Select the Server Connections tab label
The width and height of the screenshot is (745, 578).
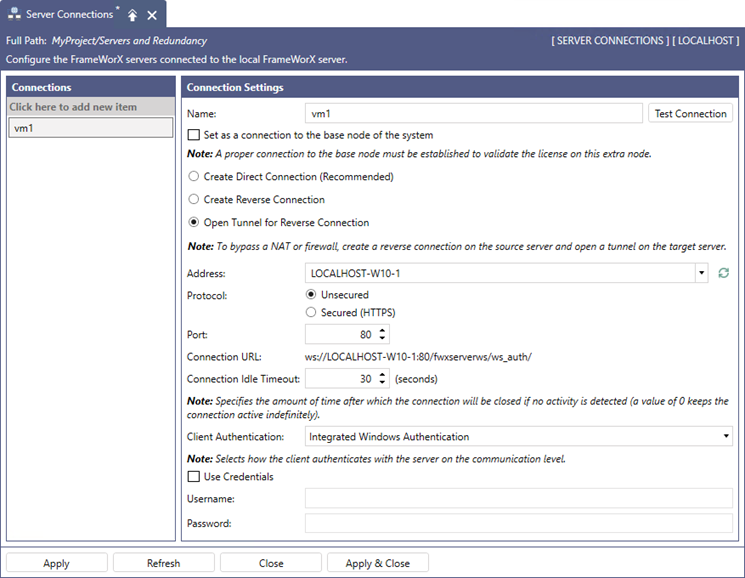point(69,14)
